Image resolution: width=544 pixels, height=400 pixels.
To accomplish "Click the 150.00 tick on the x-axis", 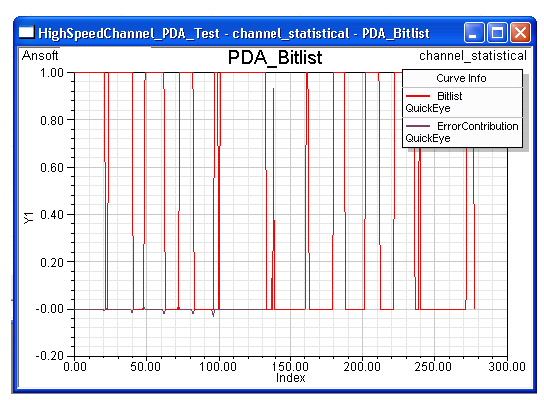I will pos(290,367).
